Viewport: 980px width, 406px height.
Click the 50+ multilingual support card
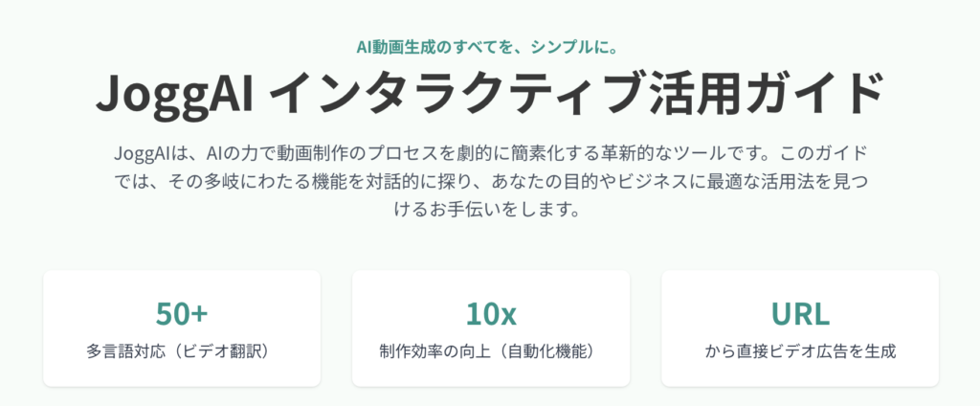point(182,328)
